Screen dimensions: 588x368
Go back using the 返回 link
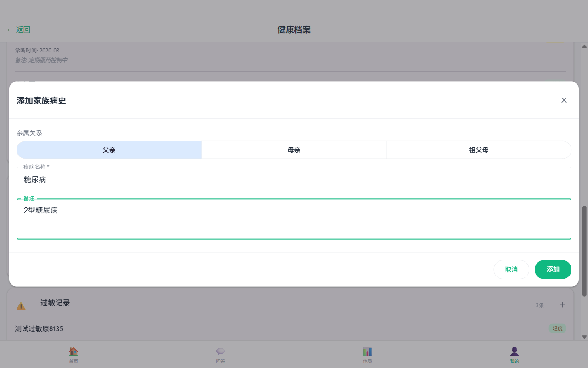click(19, 30)
